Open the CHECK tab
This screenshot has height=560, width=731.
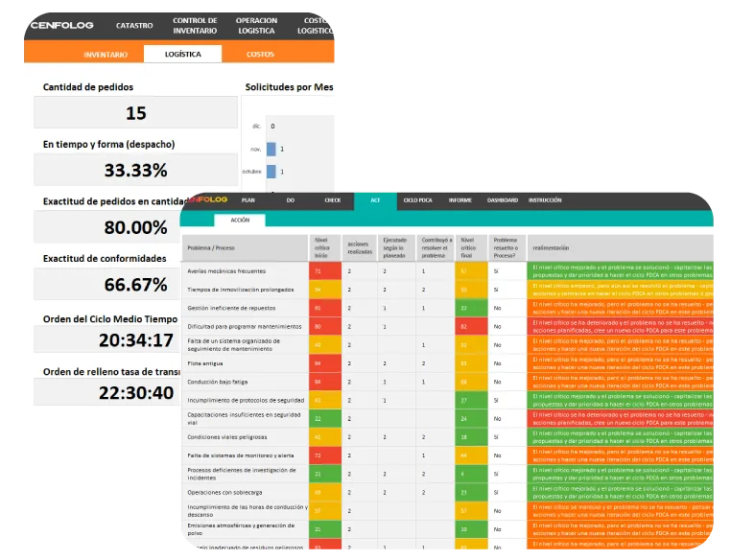tap(333, 200)
